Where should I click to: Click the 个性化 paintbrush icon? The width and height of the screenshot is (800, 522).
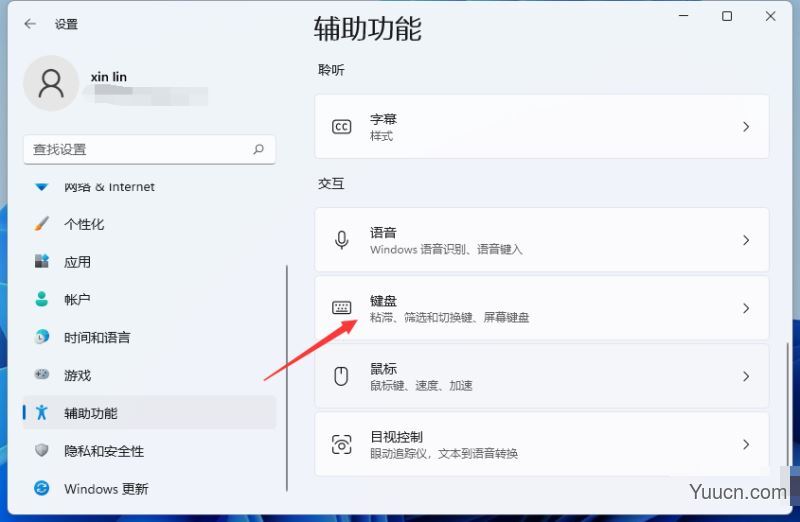click(x=41, y=223)
